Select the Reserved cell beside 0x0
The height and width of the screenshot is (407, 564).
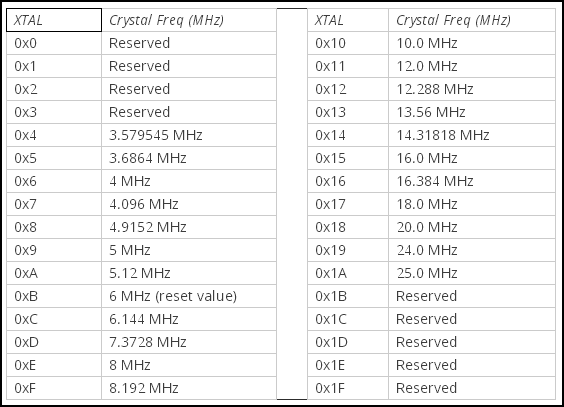(x=189, y=43)
